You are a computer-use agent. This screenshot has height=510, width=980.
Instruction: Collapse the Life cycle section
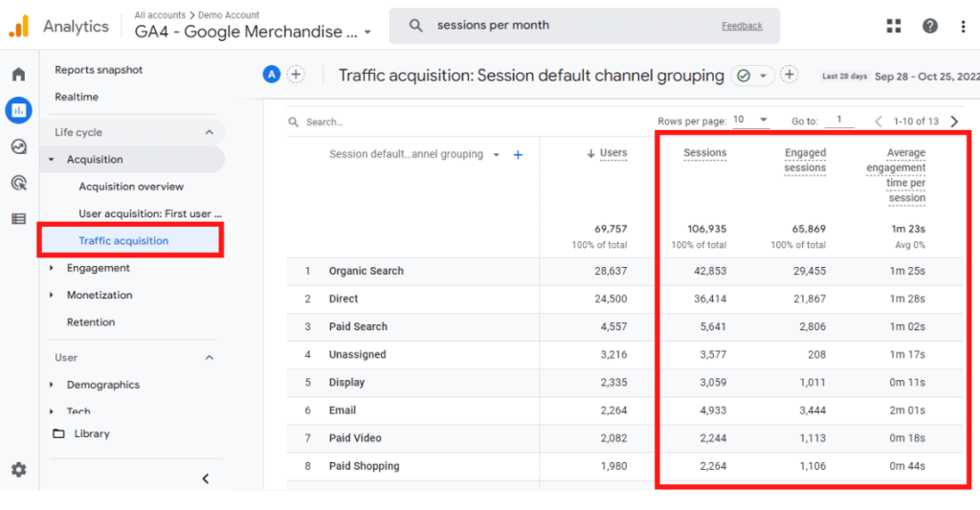coord(210,132)
